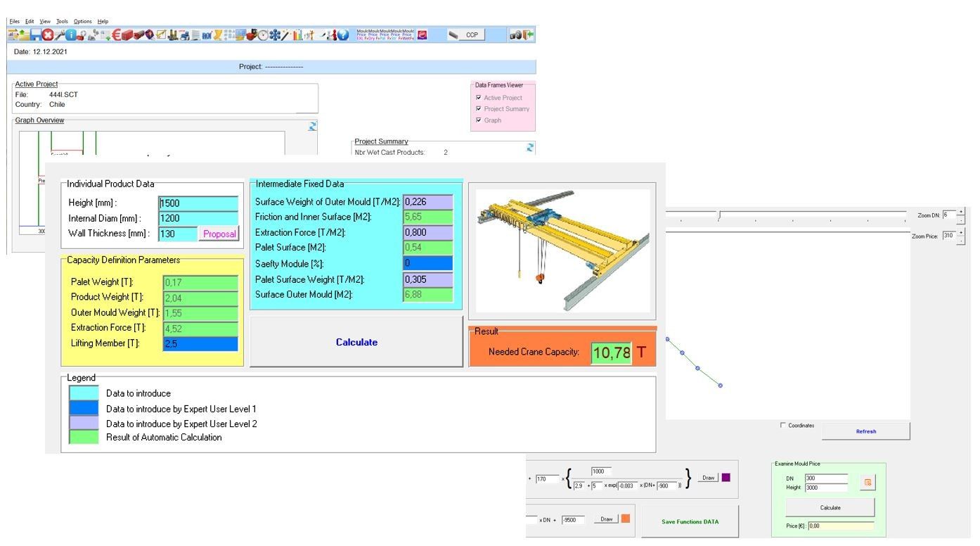Increase Zoom Price with stepper arrow
This screenshot has width=980, height=546.
pyautogui.click(x=961, y=232)
